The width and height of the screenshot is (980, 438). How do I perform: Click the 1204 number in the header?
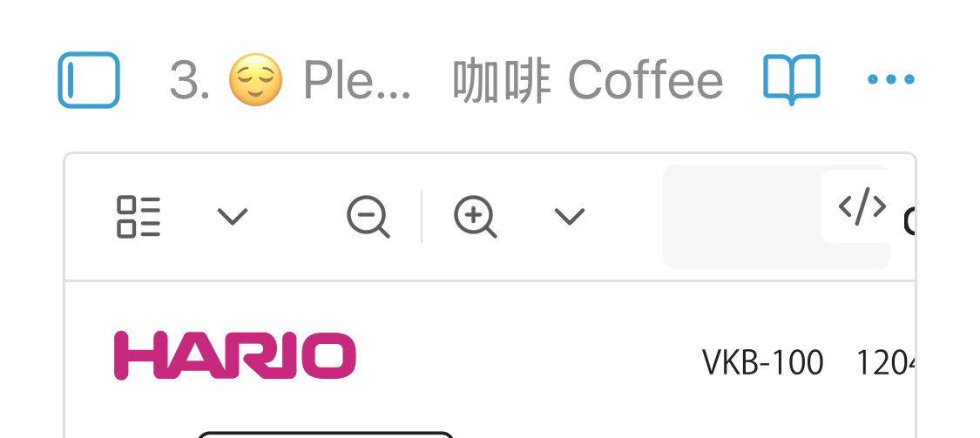pos(885,362)
